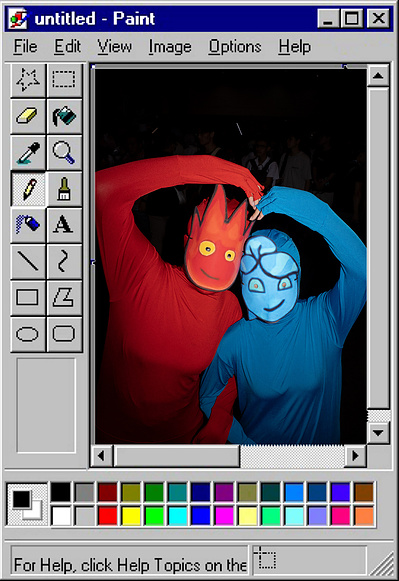Screen dimensions: 399x581
Task: Click the vertical scrollbar down arrow
Action: click(378, 433)
